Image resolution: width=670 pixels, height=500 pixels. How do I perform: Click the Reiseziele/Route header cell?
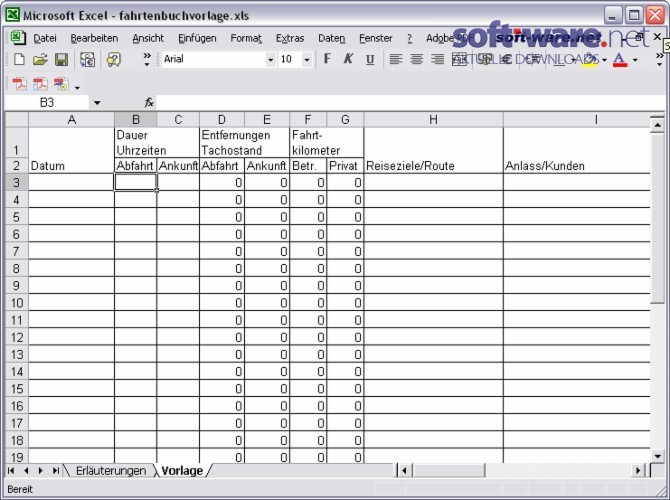pyautogui.click(x=433, y=166)
